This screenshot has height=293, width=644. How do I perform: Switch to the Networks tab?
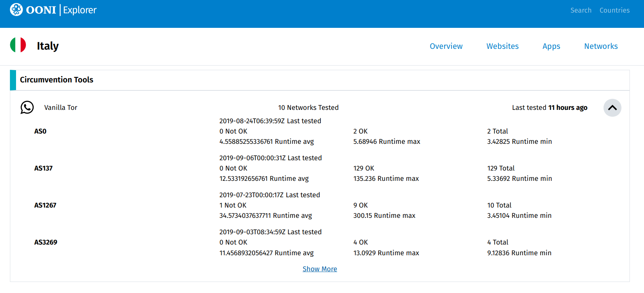[600, 46]
